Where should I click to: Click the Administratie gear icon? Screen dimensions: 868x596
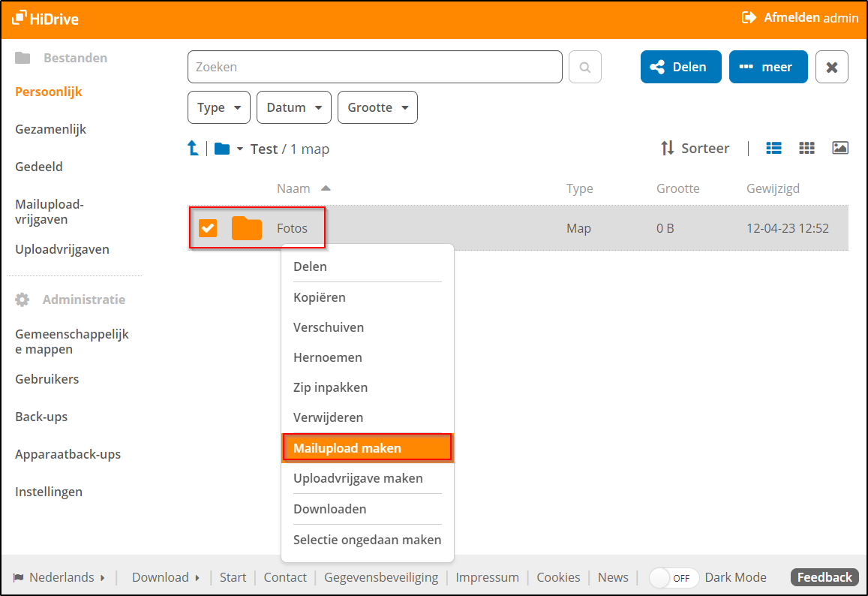tap(23, 299)
